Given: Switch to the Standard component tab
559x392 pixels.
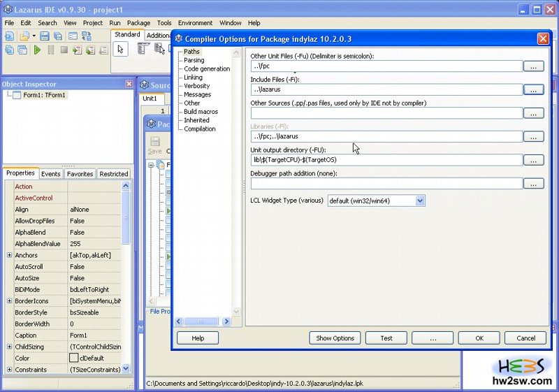Looking at the screenshot, I should 127,34.
